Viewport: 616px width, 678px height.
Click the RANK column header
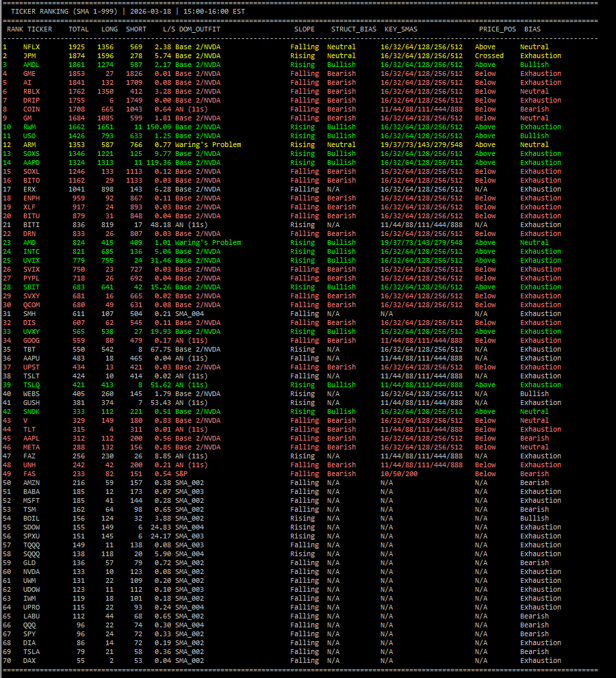pyautogui.click(x=15, y=29)
